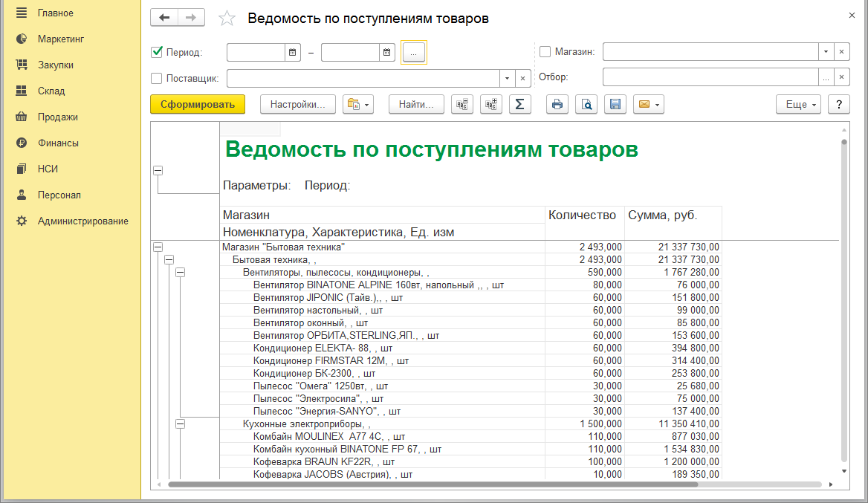
Task: Open the Маркетинг section
Action: pos(61,39)
